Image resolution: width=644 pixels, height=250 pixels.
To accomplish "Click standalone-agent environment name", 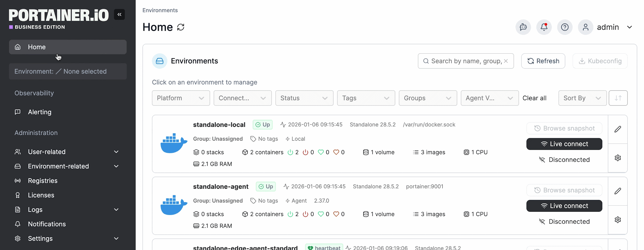I will tap(221, 187).
